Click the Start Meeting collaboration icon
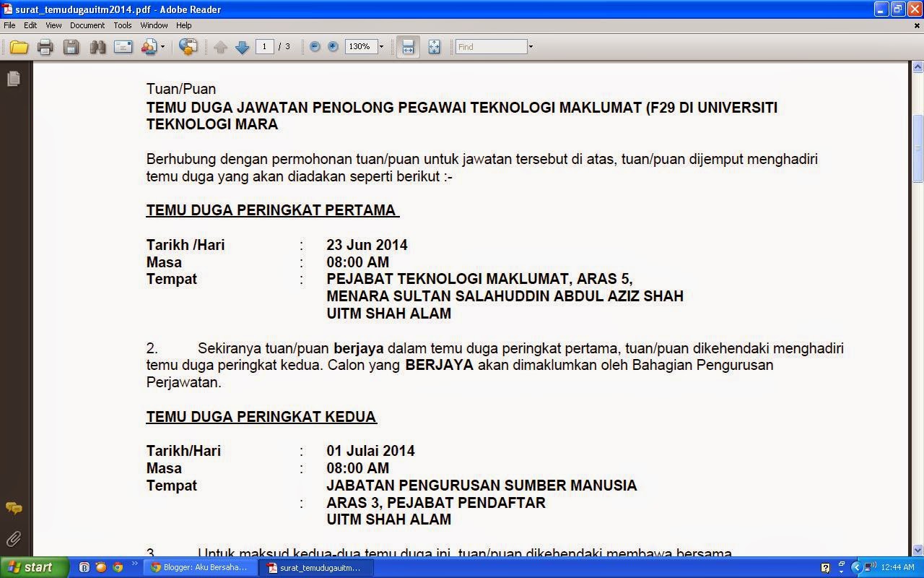Screen dimensions: 924x578 click(x=149, y=47)
